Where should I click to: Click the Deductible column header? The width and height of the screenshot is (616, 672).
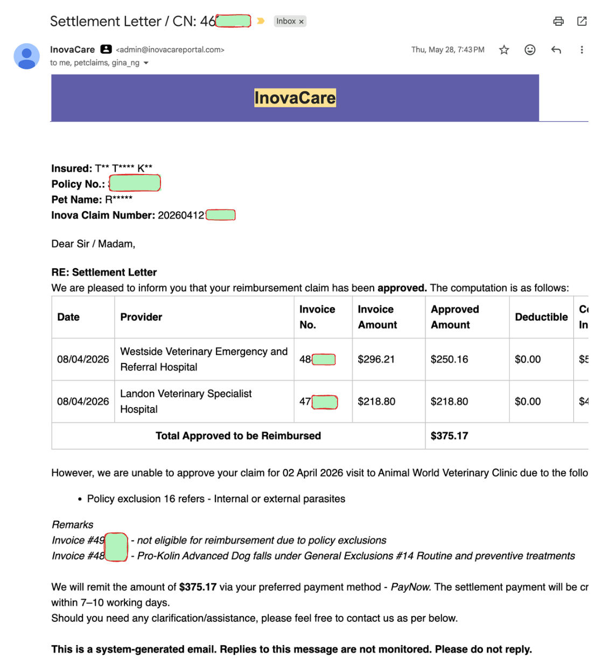[541, 317]
